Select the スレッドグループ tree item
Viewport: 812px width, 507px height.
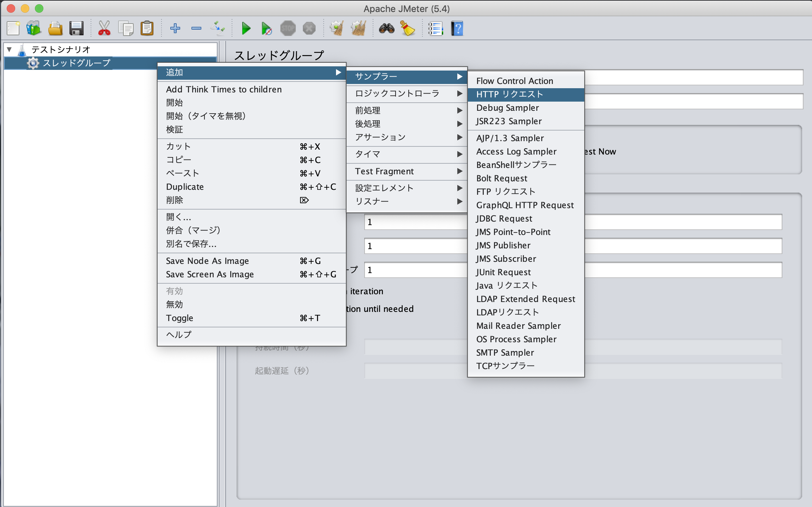pyautogui.click(x=77, y=63)
